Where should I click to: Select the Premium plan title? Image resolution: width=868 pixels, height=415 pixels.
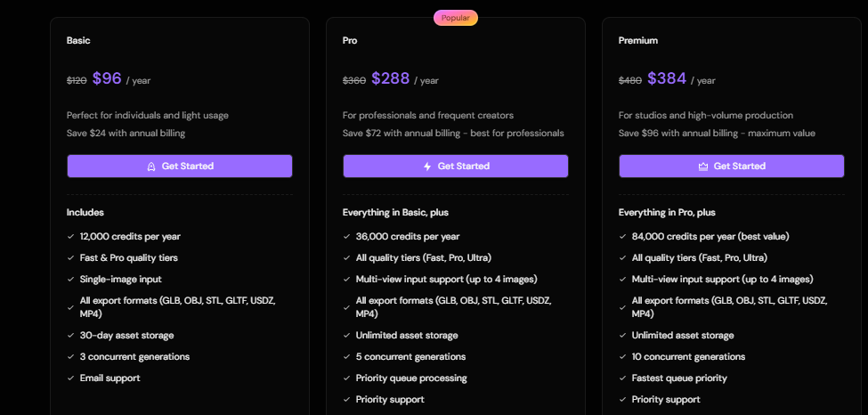pos(638,41)
